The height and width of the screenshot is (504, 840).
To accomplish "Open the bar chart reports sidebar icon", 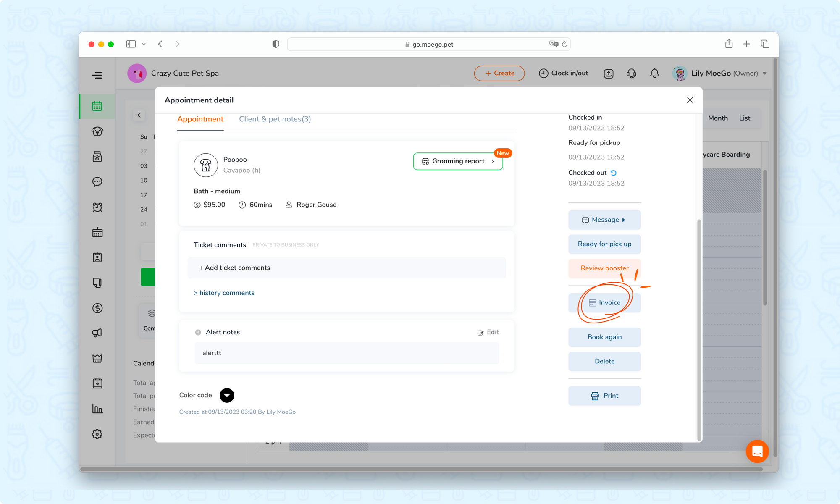I will [x=97, y=409].
